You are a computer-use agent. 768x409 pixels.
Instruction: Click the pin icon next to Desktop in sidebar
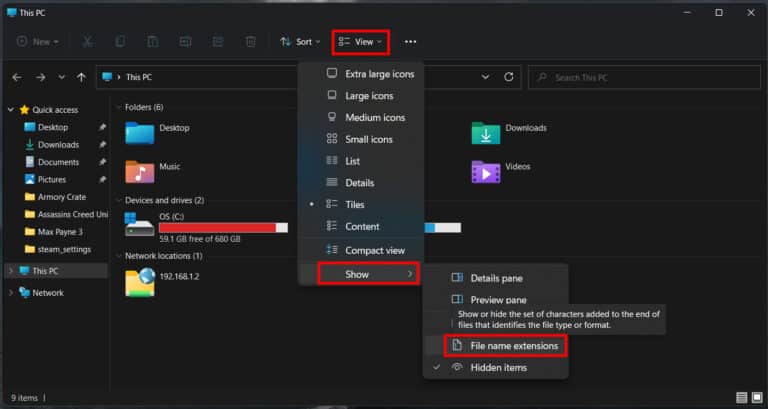pyautogui.click(x=102, y=127)
